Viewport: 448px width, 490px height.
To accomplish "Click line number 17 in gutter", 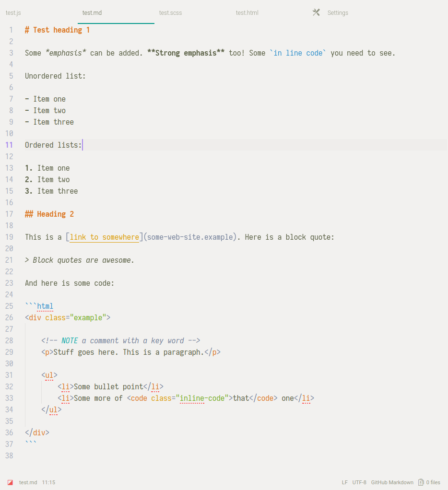I will 9,214.
